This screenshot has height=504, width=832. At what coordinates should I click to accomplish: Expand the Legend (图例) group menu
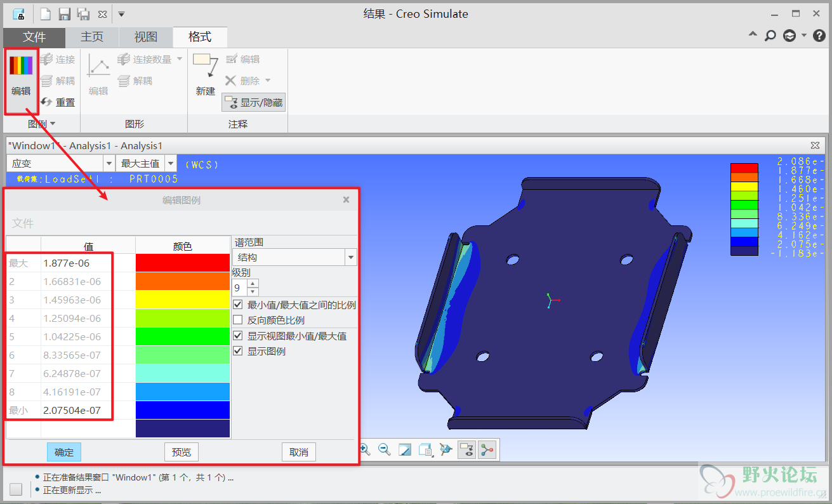coord(42,124)
